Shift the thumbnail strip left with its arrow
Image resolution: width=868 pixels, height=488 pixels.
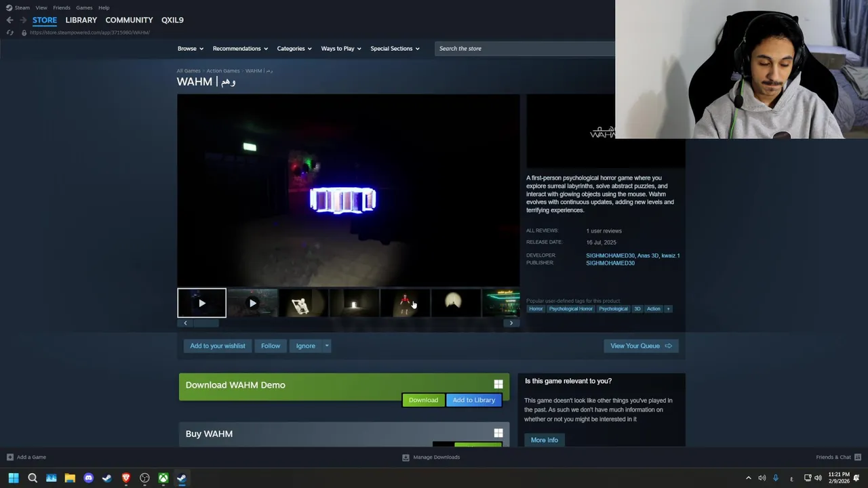click(185, 323)
